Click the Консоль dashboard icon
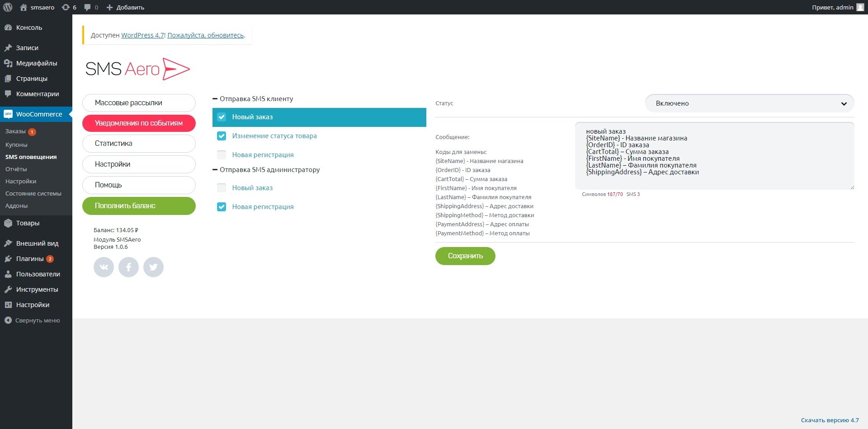 [x=8, y=28]
